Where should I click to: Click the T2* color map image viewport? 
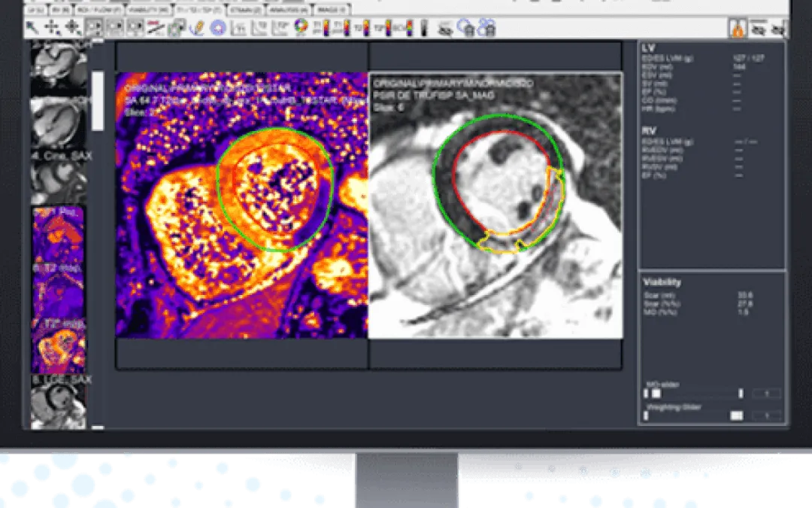tap(241, 205)
